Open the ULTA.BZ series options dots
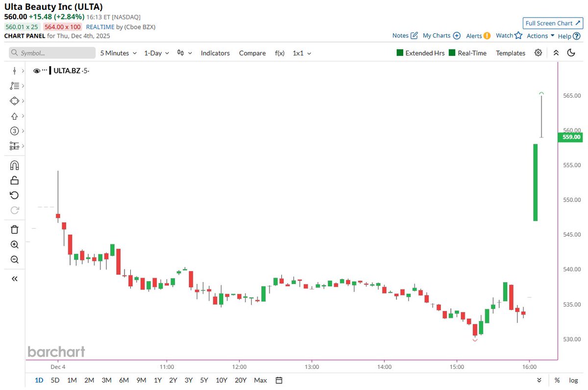This screenshot has height=390, width=588. click(45, 71)
